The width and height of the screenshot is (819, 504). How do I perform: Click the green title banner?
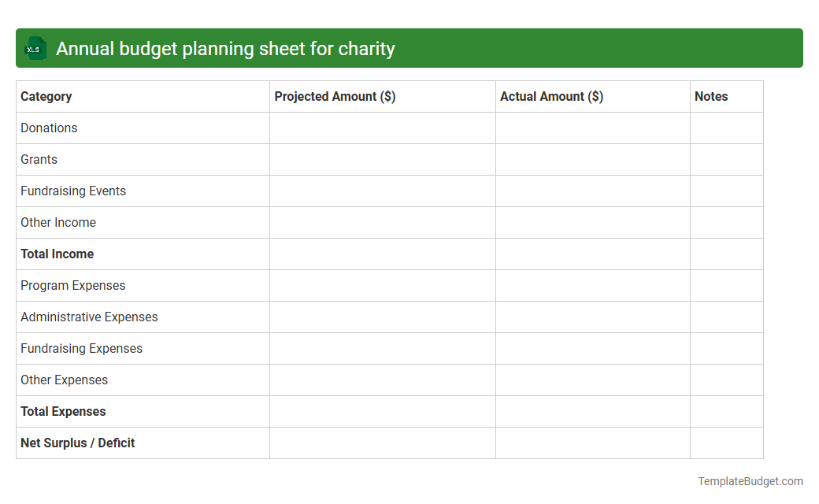click(409, 48)
